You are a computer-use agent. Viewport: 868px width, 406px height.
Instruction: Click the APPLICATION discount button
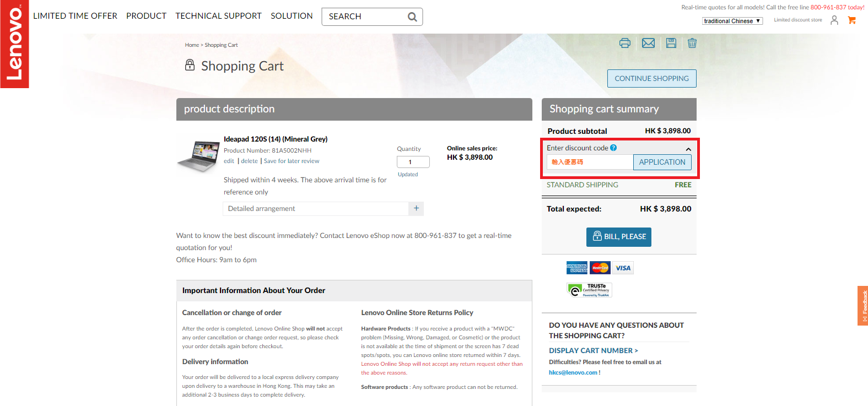point(662,162)
